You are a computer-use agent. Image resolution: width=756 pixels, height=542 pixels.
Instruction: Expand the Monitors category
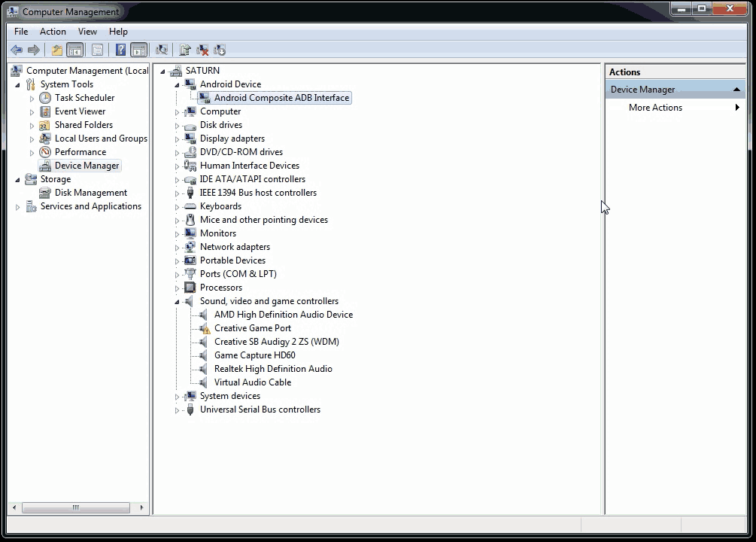177,234
